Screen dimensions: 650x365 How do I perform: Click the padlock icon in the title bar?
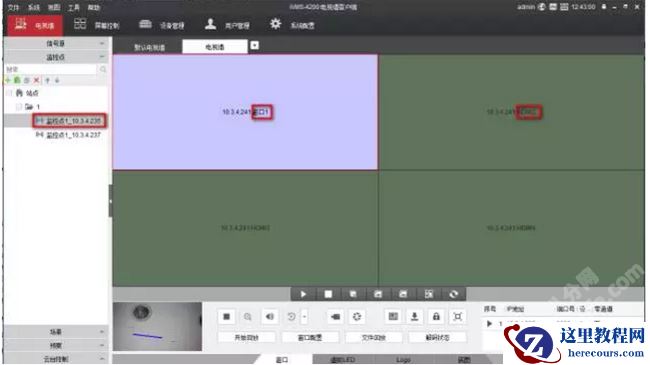(604, 7)
